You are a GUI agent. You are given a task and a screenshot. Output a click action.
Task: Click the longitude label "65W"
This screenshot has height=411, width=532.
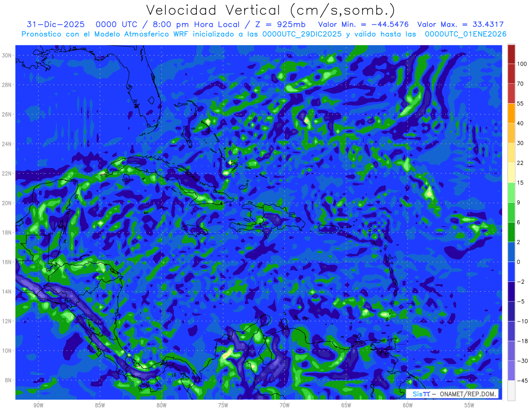(x=346, y=405)
